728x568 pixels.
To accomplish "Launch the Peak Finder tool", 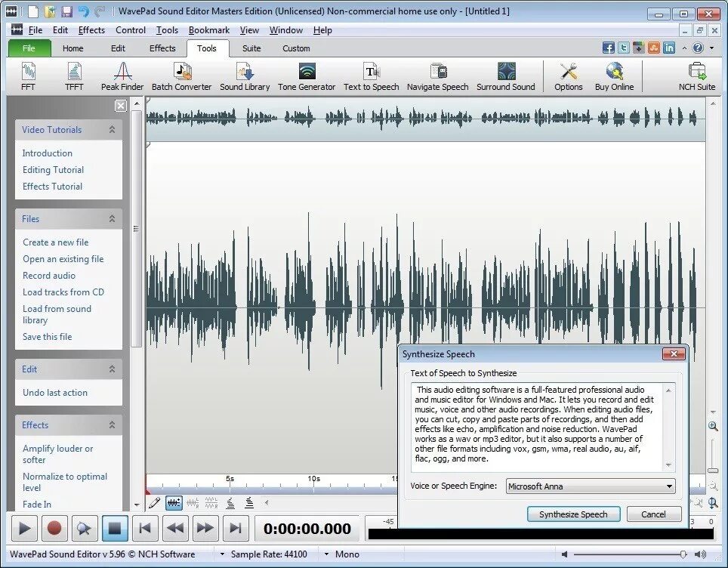I will click(122, 76).
